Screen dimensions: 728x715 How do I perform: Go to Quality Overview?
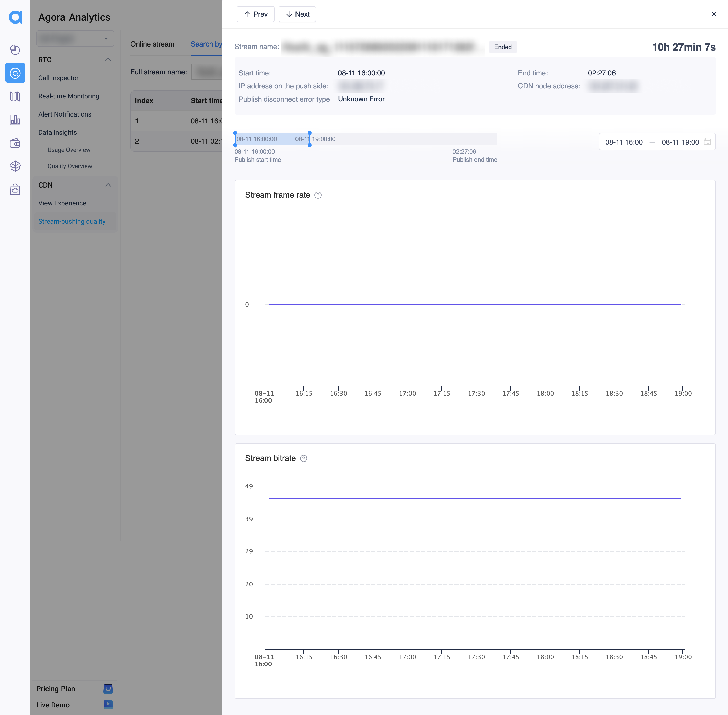click(x=70, y=166)
